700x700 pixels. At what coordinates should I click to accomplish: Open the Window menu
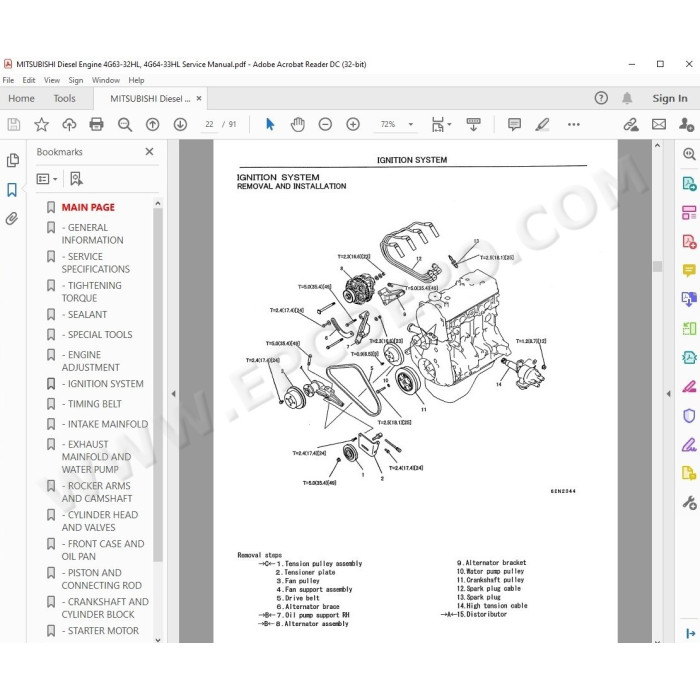(106, 80)
